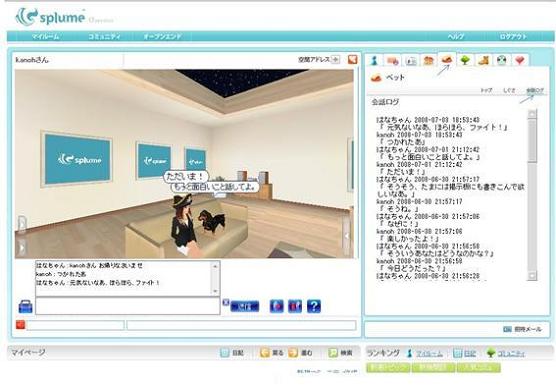Click the blue question mark help icon
Image resolution: width=556 pixels, height=385 pixels.
coord(314,306)
